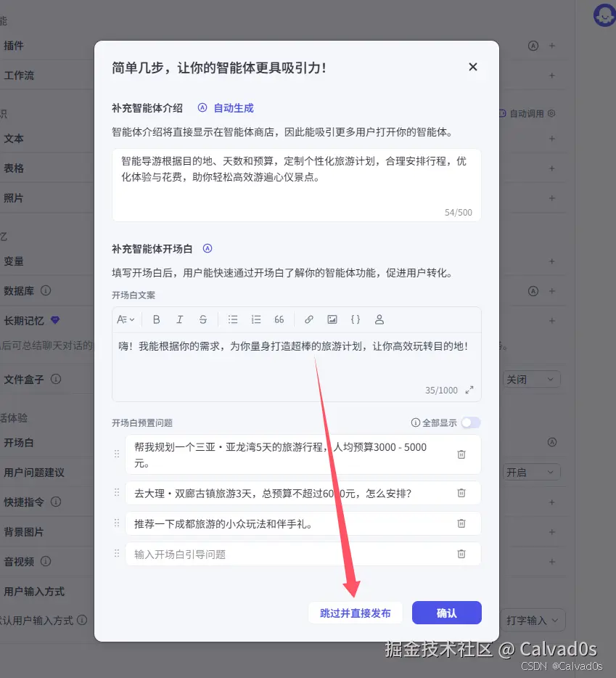616x678 pixels.
Task: Insert a numbered list in the editor
Action: coord(256,319)
